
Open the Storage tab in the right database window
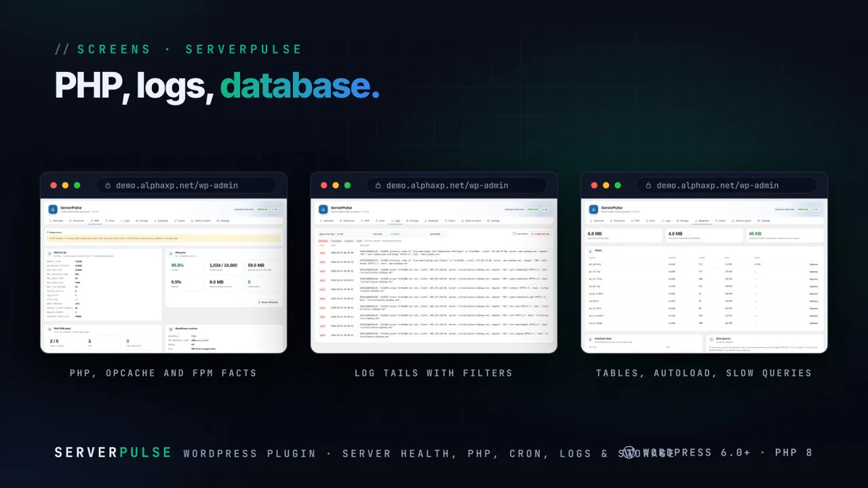(683, 221)
